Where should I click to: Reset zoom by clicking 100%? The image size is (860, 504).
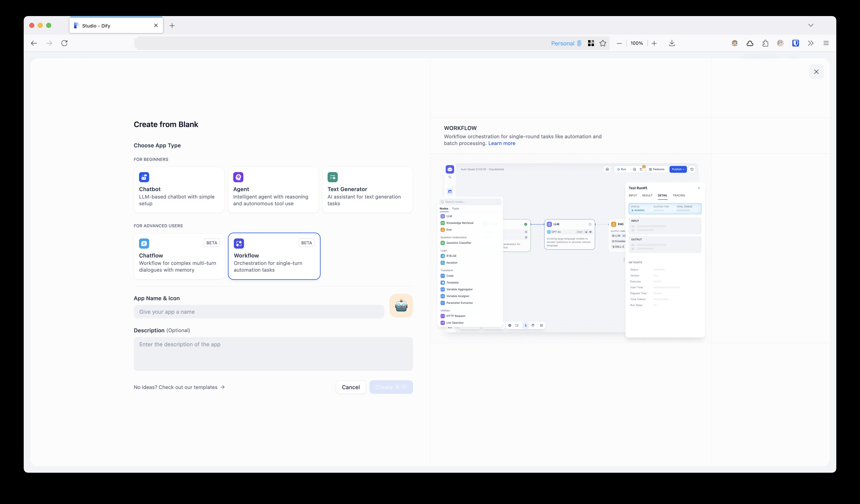point(637,43)
